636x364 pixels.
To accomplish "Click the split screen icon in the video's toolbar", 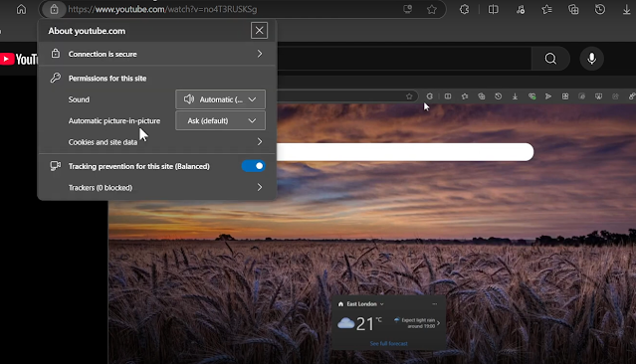I will pyautogui.click(x=448, y=96).
